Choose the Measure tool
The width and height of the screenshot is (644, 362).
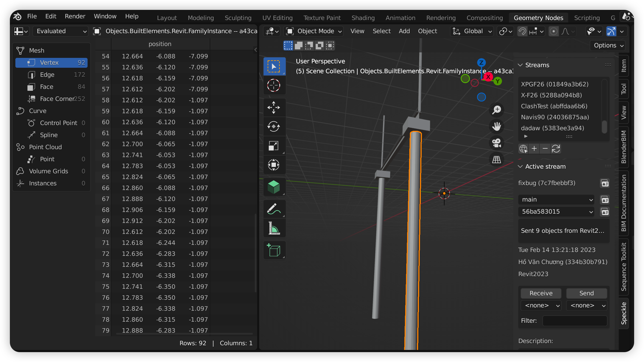274,228
